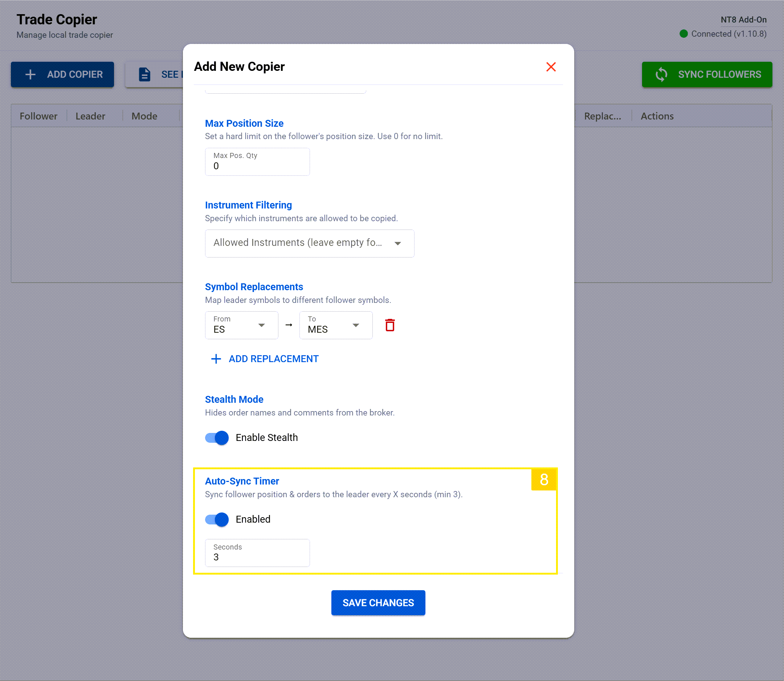Click the arrow icon between From and To
The height and width of the screenshot is (681, 784).
(289, 325)
